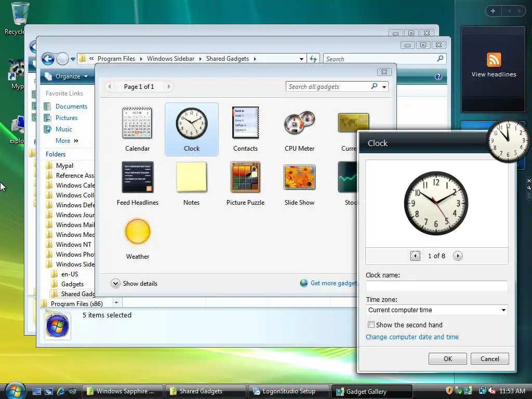The image size is (532, 399).
Task: Click the sidebar clock gadget
Action: tap(508, 140)
